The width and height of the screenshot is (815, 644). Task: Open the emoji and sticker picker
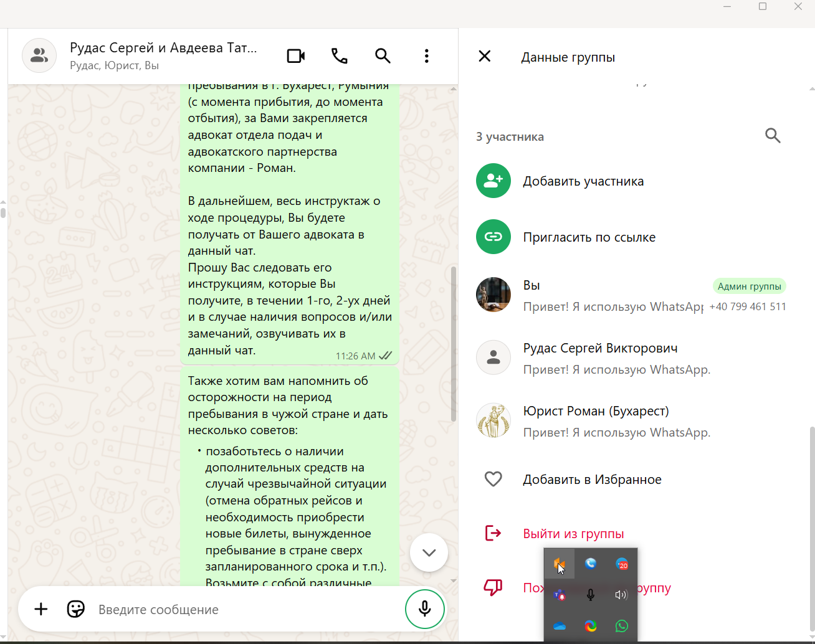click(76, 609)
